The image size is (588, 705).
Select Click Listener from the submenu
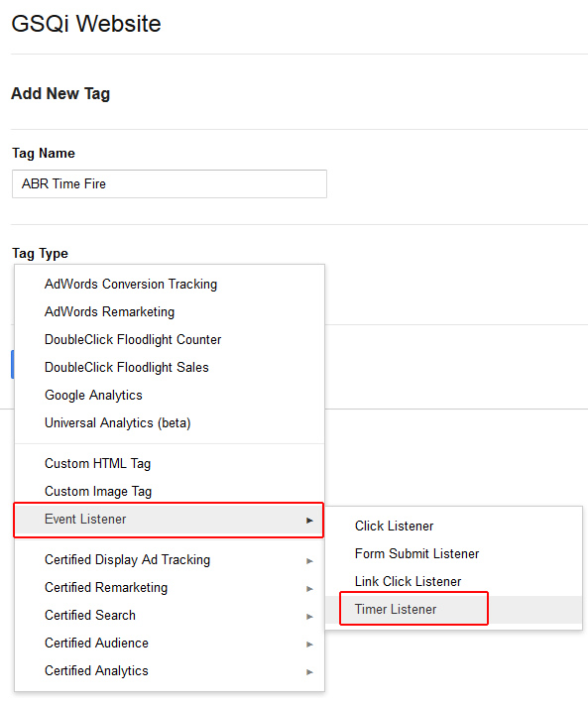pyautogui.click(x=454, y=527)
